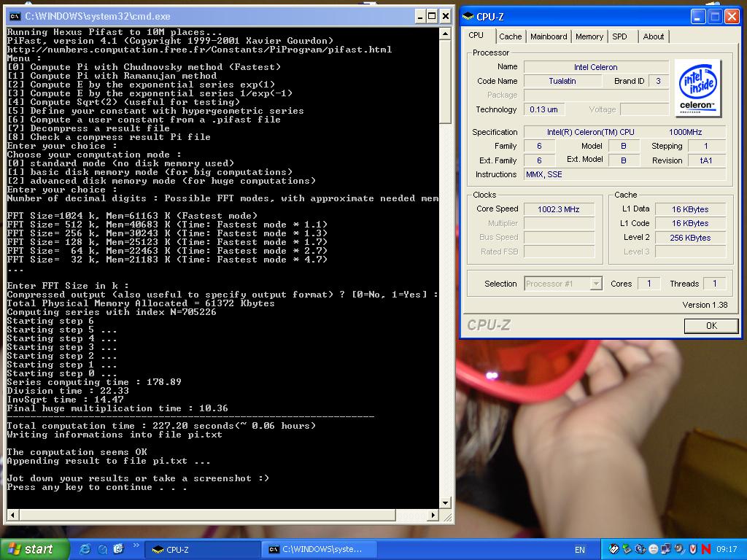747x560 pixels.
Task: Click the L1 Code value 16 KBytes
Action: coord(690,223)
